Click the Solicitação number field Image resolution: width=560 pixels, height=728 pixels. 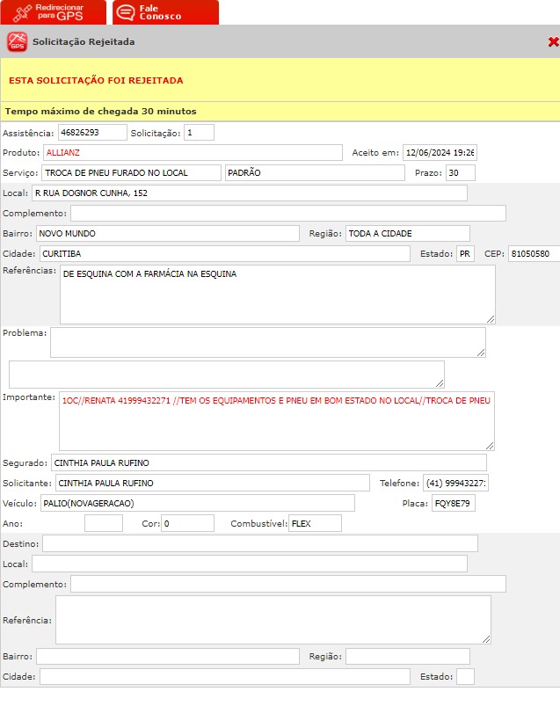click(x=199, y=133)
